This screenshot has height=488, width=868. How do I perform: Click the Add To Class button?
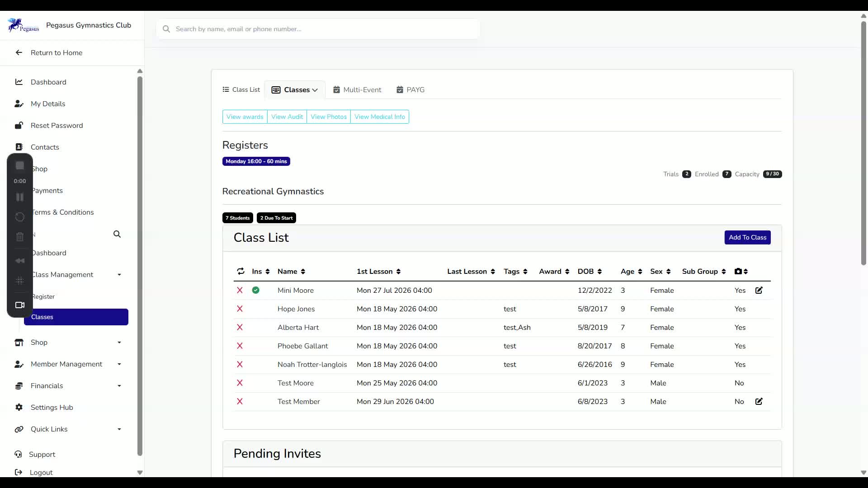click(747, 237)
